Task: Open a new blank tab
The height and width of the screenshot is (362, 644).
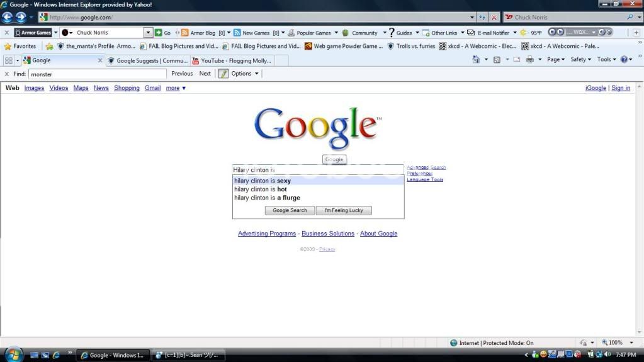Action: pos(281,60)
